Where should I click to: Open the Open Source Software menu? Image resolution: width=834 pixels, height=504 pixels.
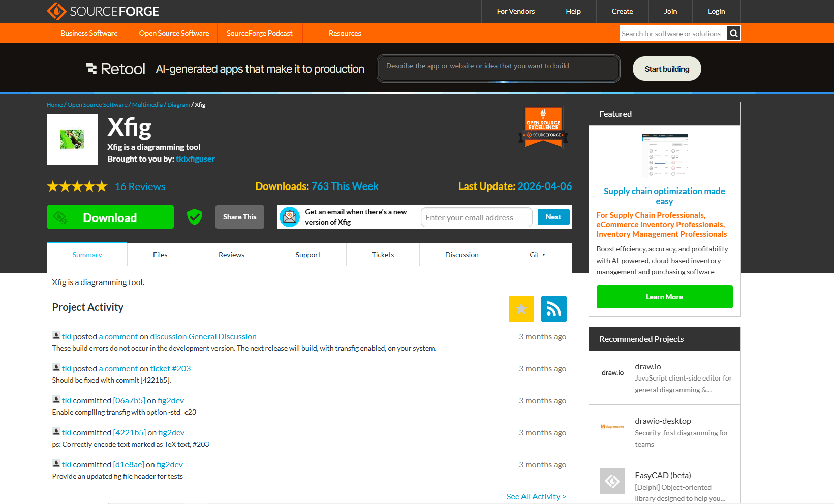click(174, 33)
